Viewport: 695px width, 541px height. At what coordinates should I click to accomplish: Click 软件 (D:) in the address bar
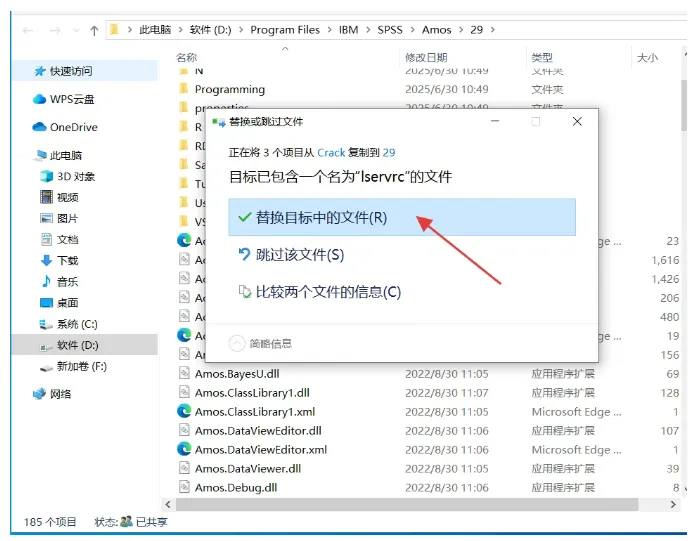coord(211,30)
